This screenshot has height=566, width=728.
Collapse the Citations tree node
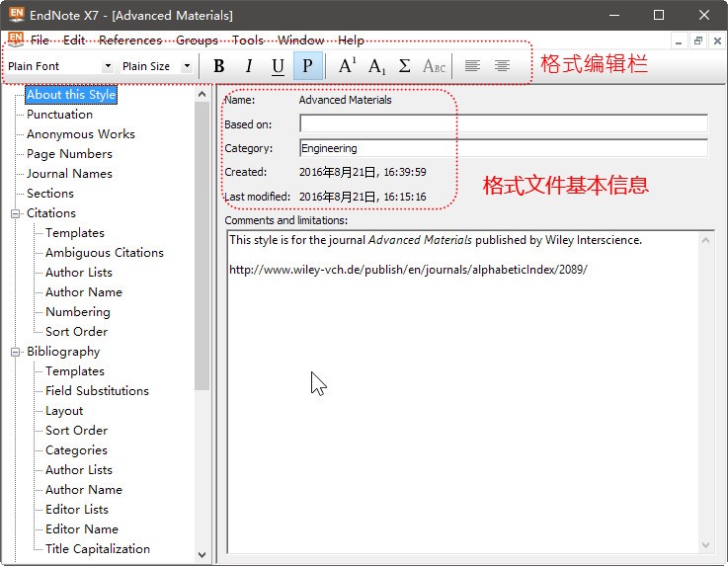pos(16,213)
